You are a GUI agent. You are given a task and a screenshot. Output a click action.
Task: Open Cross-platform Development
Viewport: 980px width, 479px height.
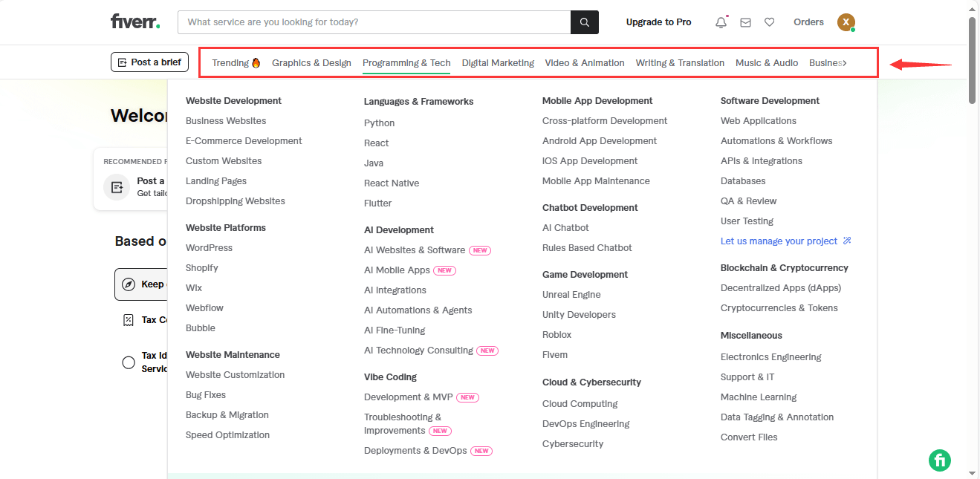click(605, 121)
